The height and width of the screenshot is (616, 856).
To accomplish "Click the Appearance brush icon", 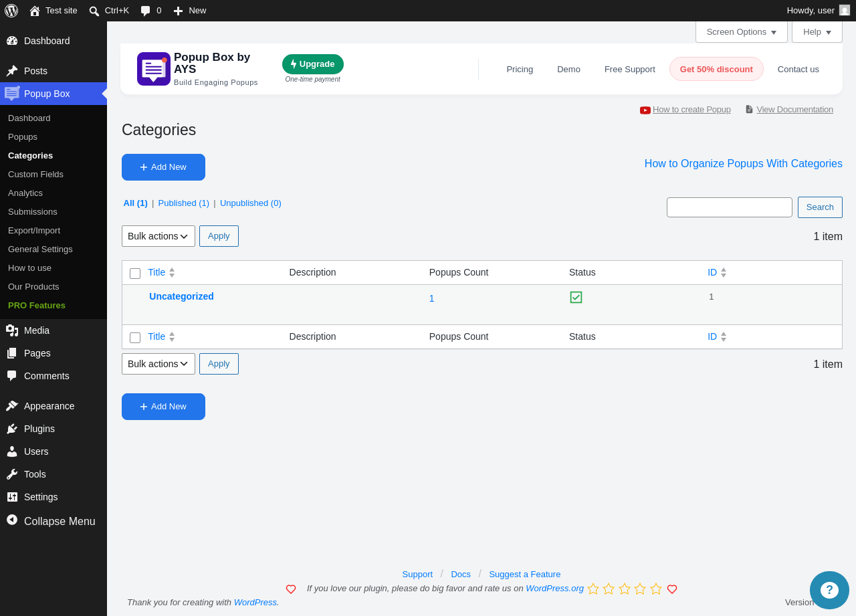I will (12, 406).
